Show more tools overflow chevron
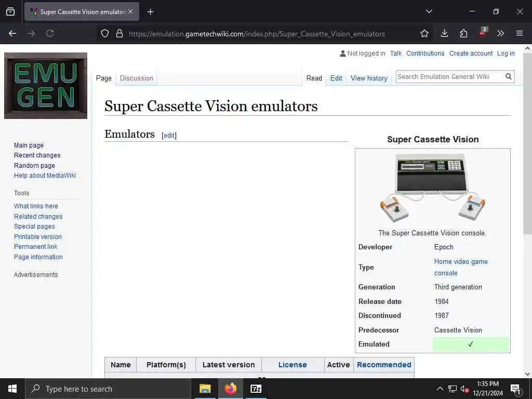 500,33
